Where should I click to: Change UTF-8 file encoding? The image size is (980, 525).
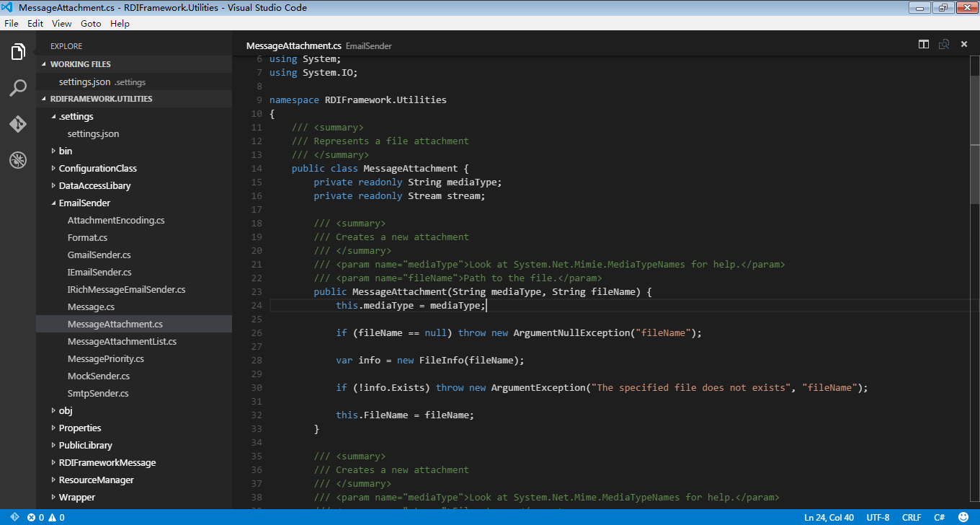click(x=878, y=517)
